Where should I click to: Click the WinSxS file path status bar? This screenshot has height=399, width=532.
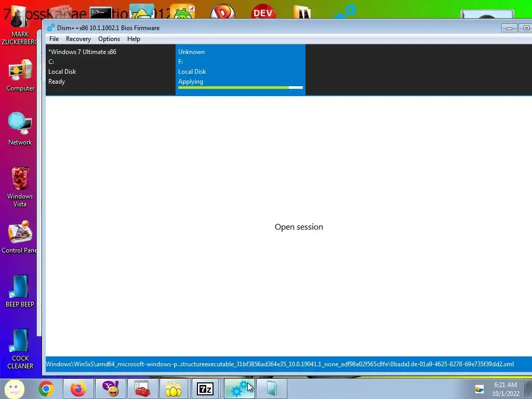pyautogui.click(x=289, y=364)
